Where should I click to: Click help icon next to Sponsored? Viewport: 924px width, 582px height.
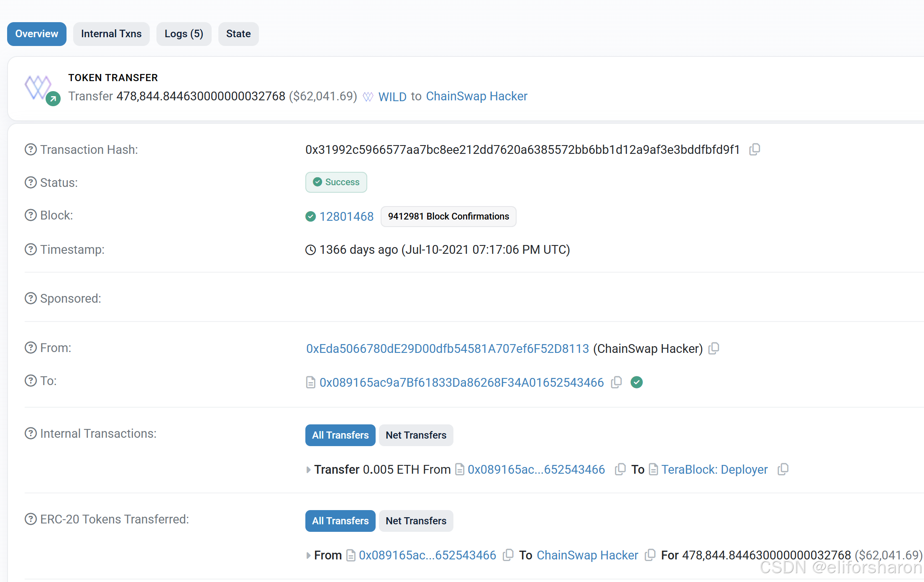31,299
